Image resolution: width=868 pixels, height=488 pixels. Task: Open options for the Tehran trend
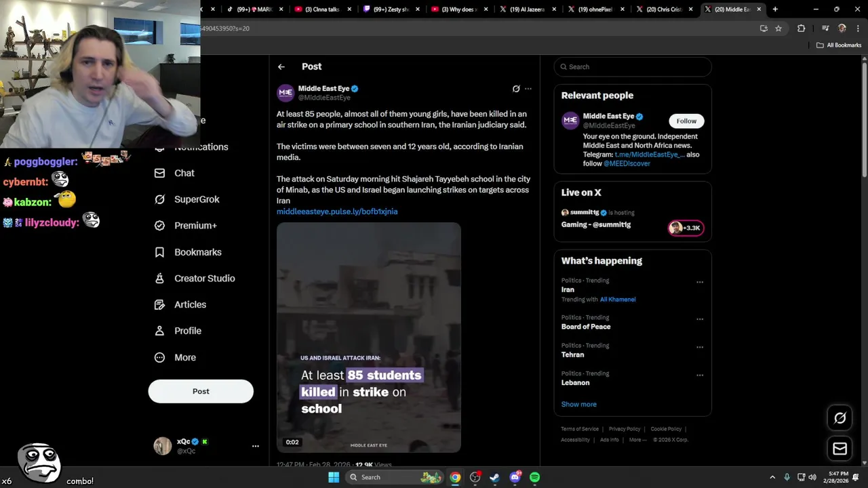coord(700,347)
